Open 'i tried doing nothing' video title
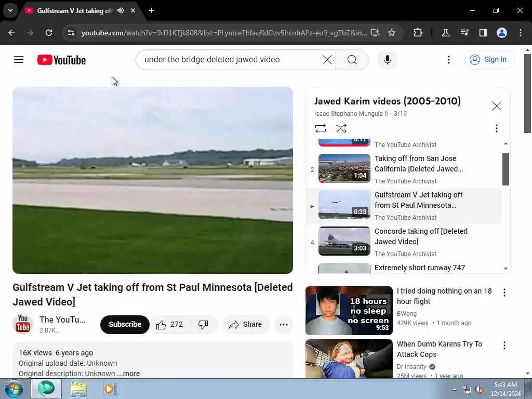532x399 pixels. 444,296
